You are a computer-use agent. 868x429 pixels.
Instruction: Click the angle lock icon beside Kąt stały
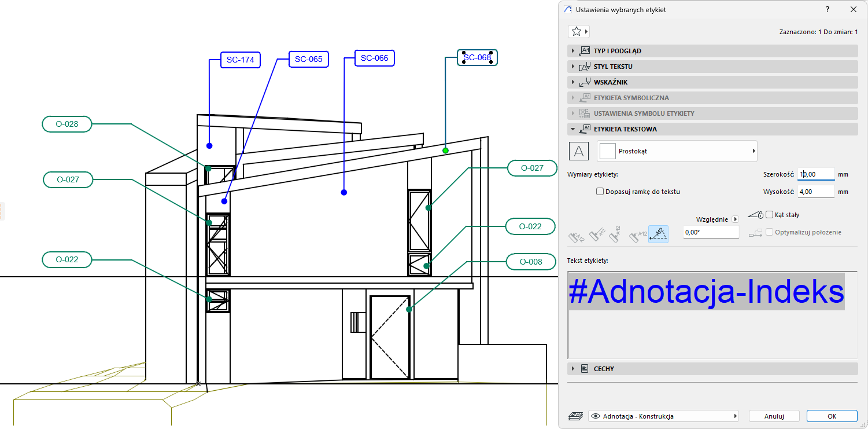coord(756,215)
